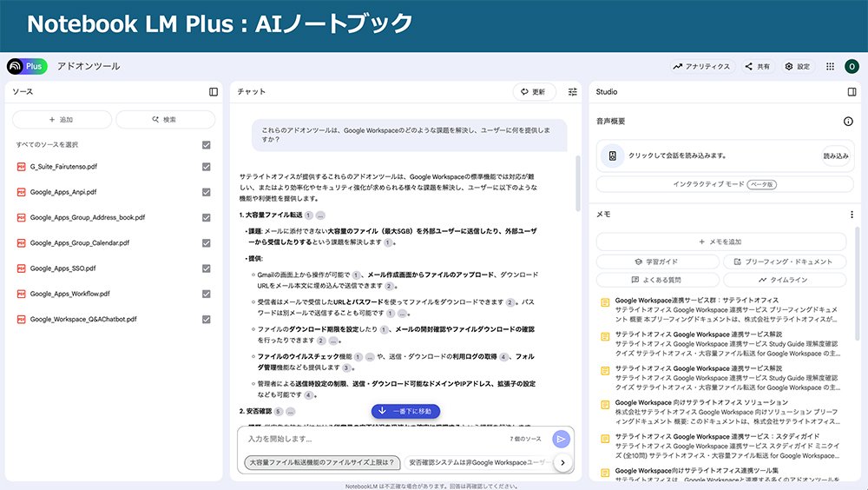Uncheck Google_Apps_Group_Address_book.pdf checkbox
This screenshot has width=868, height=490.
coord(207,218)
